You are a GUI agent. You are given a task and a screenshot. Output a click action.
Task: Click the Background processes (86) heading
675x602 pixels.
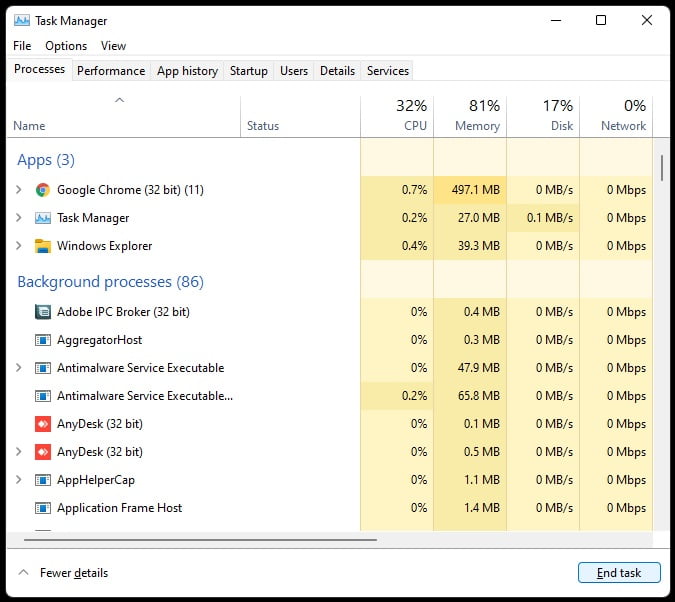(110, 282)
